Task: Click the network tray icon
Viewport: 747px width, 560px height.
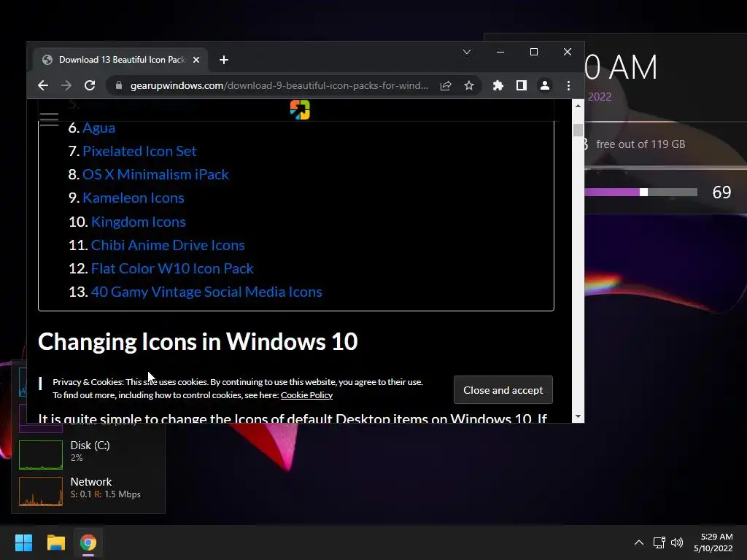Action: point(659,542)
